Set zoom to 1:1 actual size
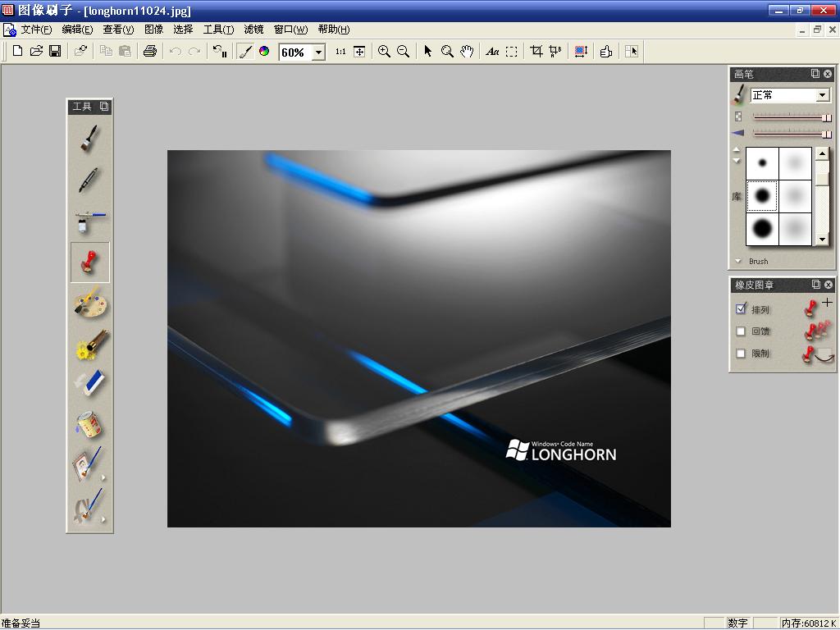Screen dimensions: 840x630 340,52
